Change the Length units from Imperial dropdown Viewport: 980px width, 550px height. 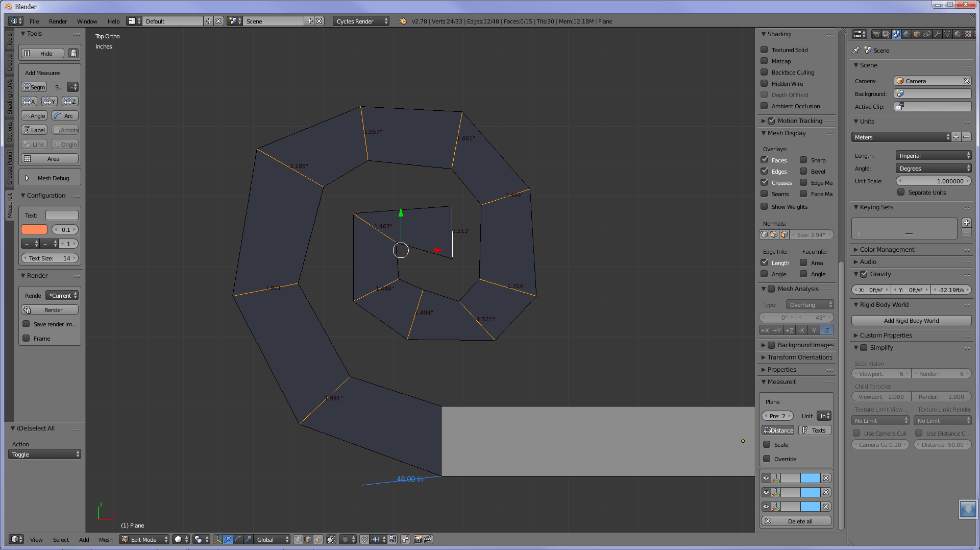[x=934, y=155]
